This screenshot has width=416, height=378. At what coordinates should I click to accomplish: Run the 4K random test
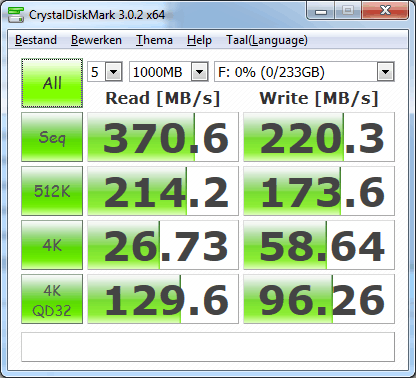pos(52,245)
